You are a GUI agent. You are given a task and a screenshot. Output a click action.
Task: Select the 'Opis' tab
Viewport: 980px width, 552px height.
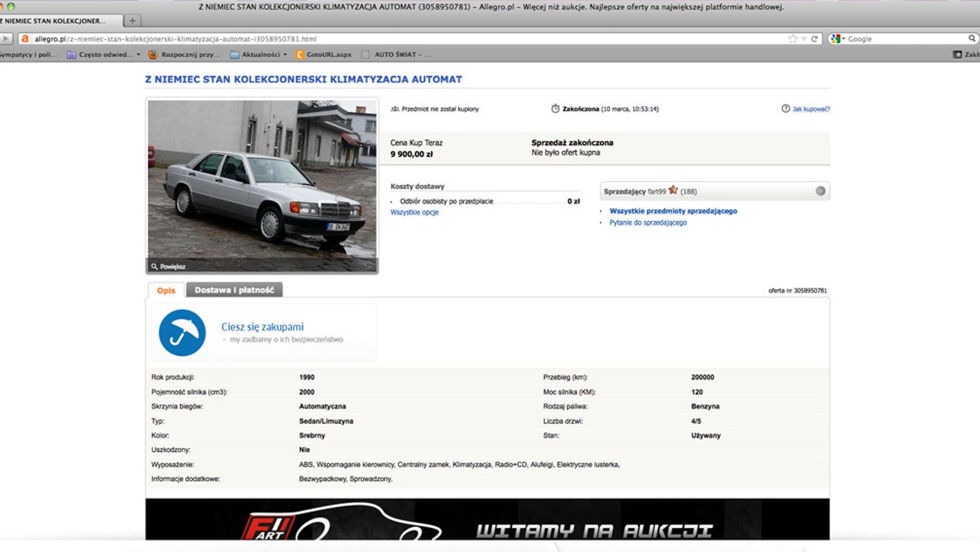click(166, 291)
